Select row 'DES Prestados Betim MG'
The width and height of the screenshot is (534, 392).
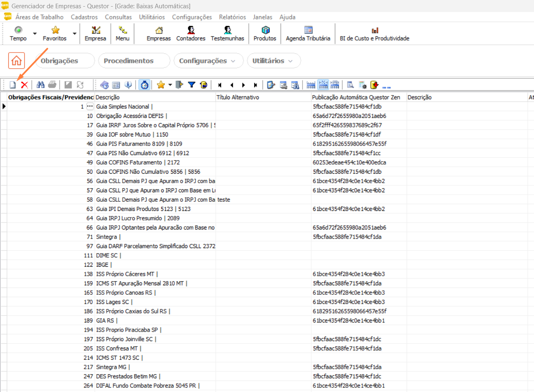click(267, 376)
